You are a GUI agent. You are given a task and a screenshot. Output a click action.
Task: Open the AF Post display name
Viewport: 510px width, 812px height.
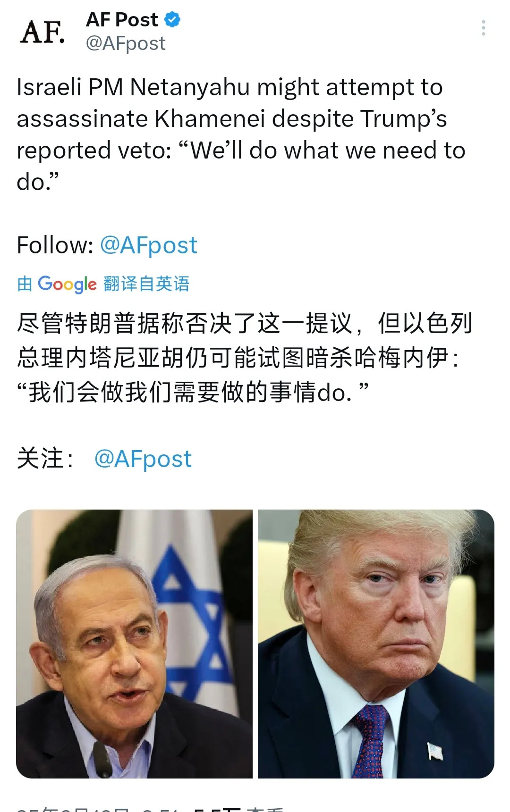122,20
